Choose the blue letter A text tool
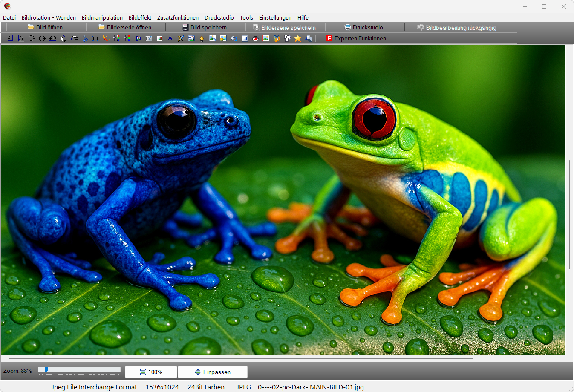The image size is (574, 392). point(170,38)
